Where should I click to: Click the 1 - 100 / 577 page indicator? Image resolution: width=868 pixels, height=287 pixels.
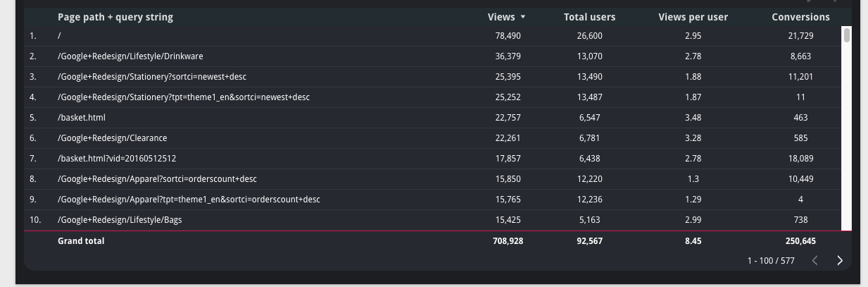[x=771, y=261]
